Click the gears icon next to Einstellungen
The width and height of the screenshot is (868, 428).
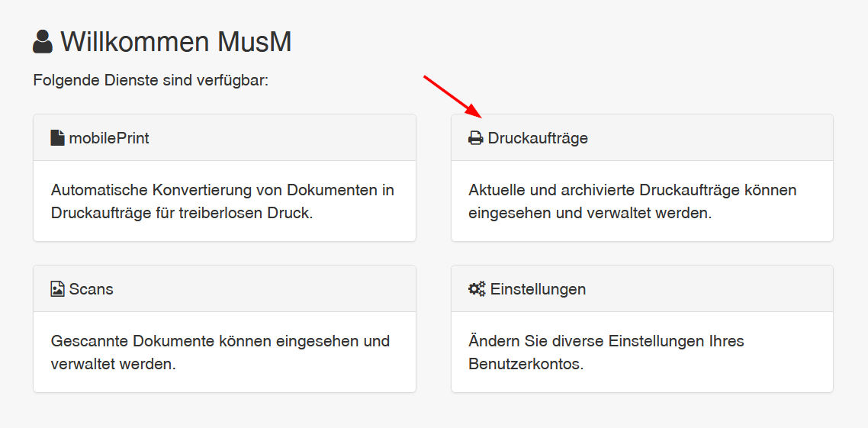[477, 289]
